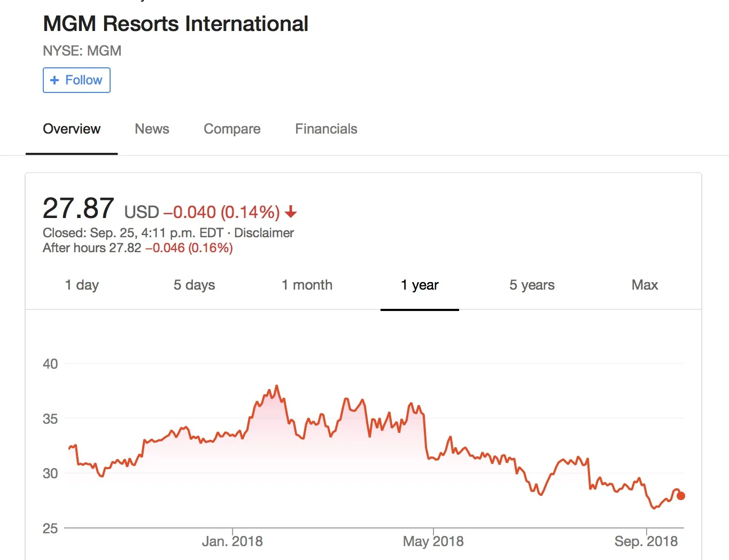
Task: Click the MGM Resorts International title
Action: coord(175,24)
